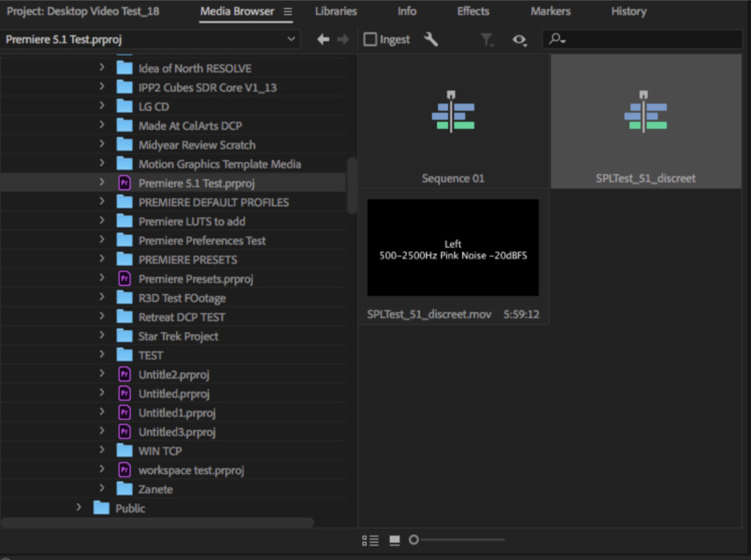Viewport: 751px width, 560px height.
Task: Click the Premiere Preferences Test label
Action: coord(202,240)
